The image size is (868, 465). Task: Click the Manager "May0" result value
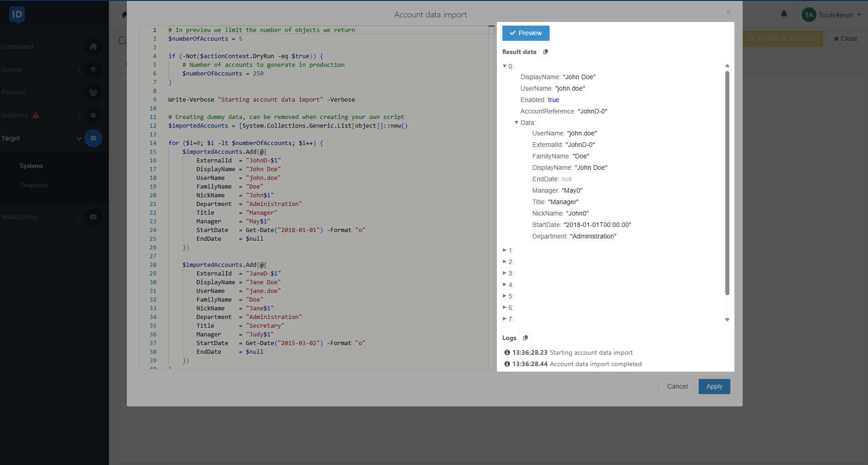click(x=572, y=190)
